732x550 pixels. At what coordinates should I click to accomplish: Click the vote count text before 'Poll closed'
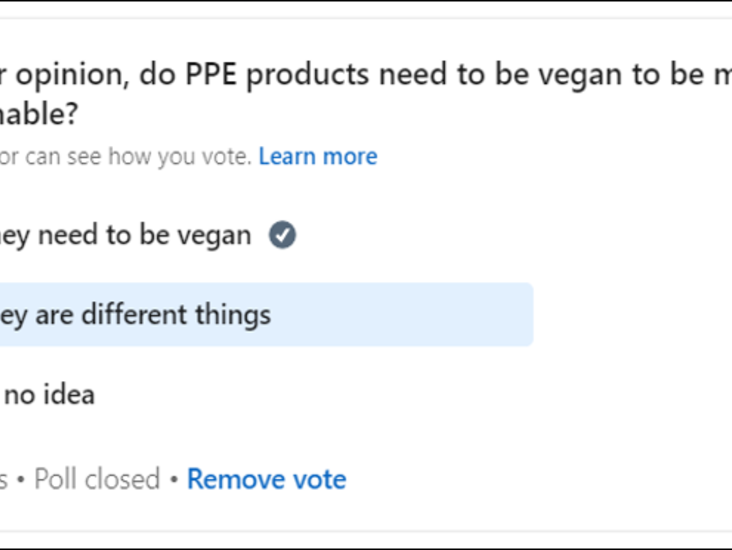click(x=4, y=479)
